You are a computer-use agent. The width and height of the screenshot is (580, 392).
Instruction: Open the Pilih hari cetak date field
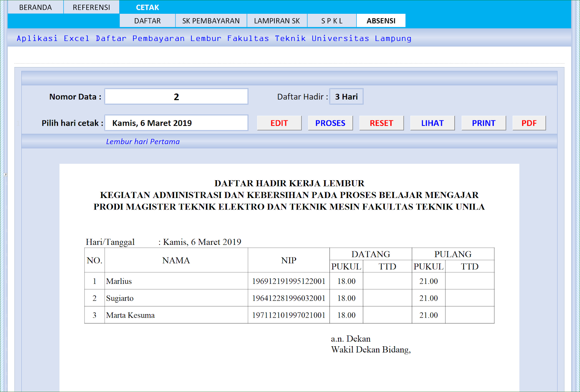(176, 123)
